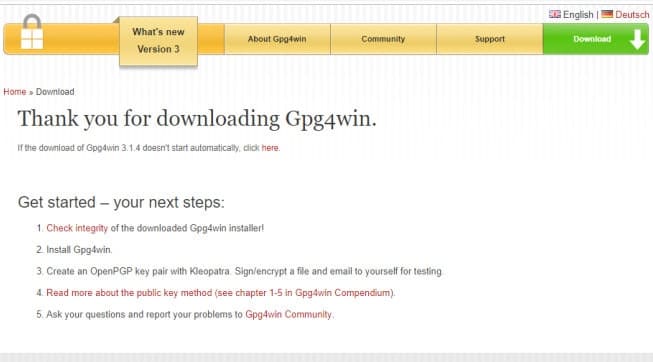653x362 pixels.
Task: Open the Support menu item
Action: 490,39
